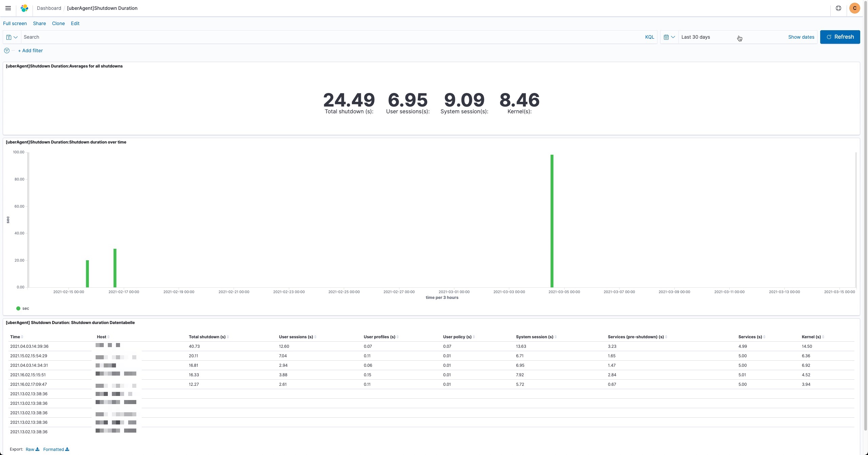Click the Refresh button
The width and height of the screenshot is (868, 455).
840,37
